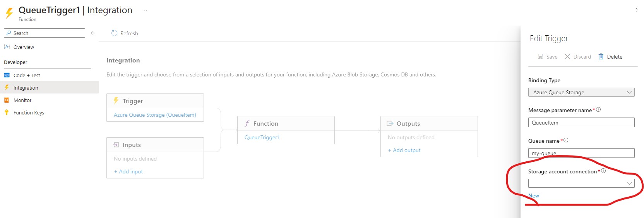Click the info icon next to Queue name
This screenshot has height=218, width=644.
pos(566,140)
